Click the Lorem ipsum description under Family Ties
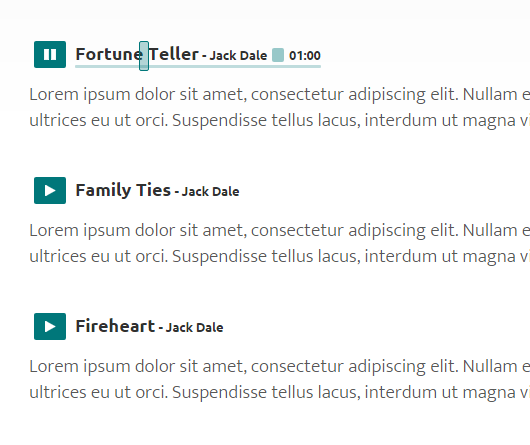This screenshot has width=530, height=445. [280, 243]
